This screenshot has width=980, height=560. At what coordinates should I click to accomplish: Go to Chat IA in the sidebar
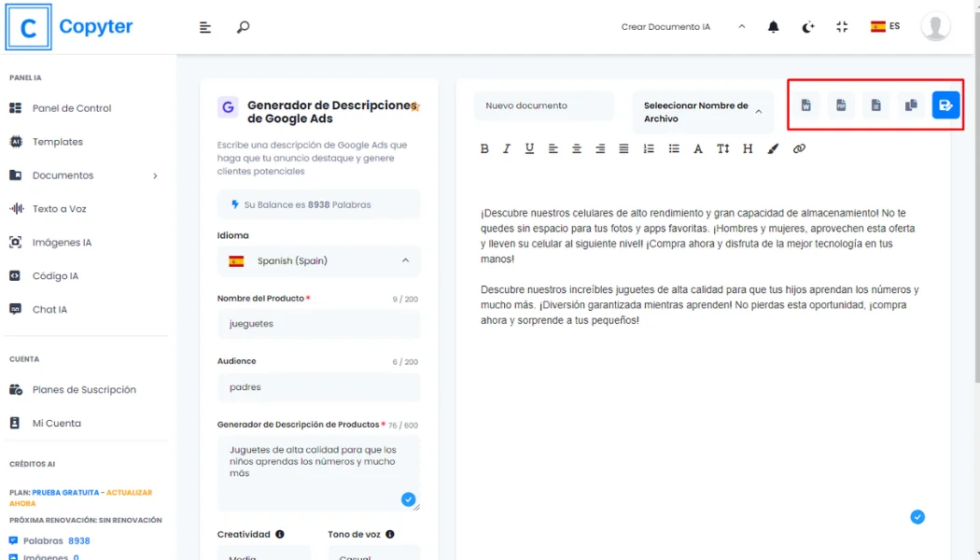(x=49, y=310)
